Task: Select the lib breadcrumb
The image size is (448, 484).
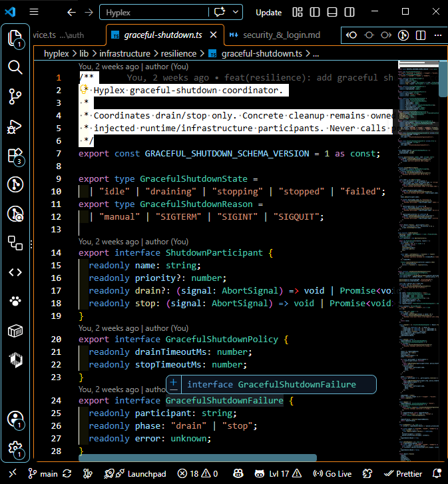Action: click(x=84, y=53)
